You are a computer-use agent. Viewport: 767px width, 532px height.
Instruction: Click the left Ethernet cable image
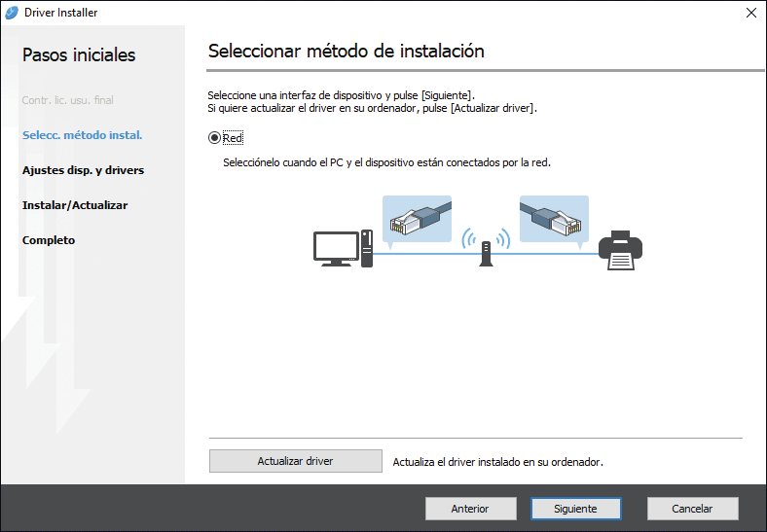pyautogui.click(x=417, y=219)
